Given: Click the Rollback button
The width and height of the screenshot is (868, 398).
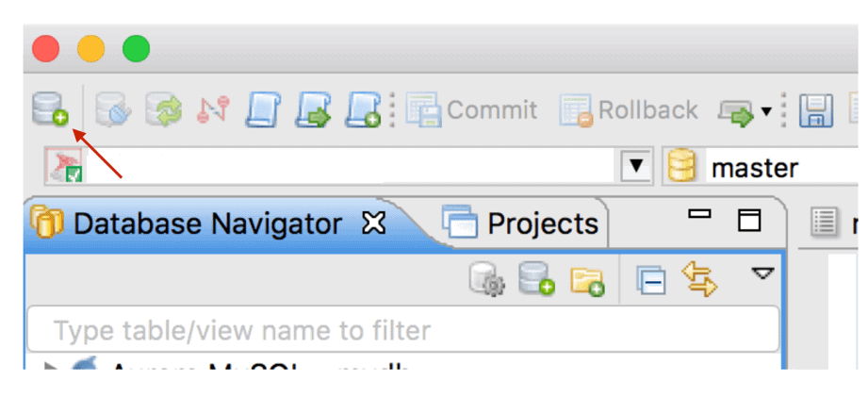Looking at the screenshot, I should [x=629, y=109].
